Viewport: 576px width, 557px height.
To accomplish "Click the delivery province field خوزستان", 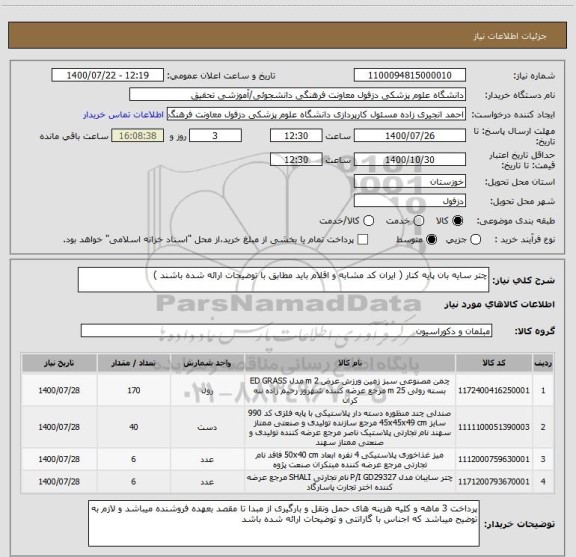I will pyautogui.click(x=410, y=182).
